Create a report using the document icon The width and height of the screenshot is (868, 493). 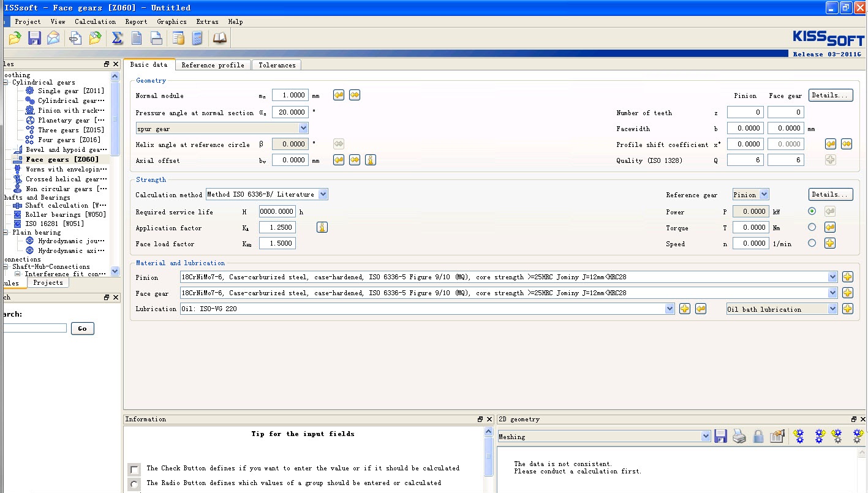[137, 38]
